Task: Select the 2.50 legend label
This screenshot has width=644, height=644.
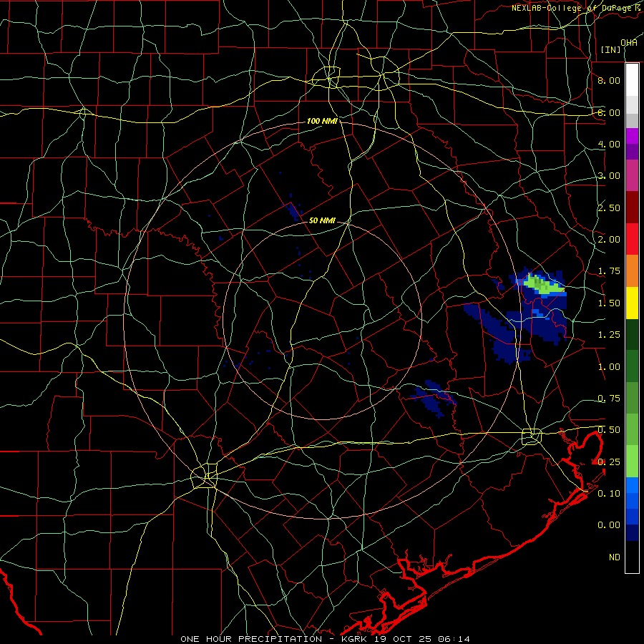Action: point(609,208)
